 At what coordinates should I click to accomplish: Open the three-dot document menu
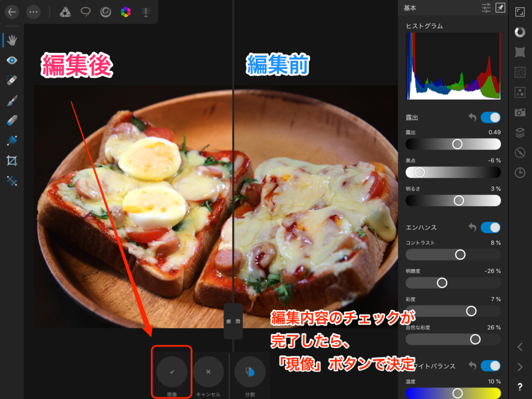point(33,12)
